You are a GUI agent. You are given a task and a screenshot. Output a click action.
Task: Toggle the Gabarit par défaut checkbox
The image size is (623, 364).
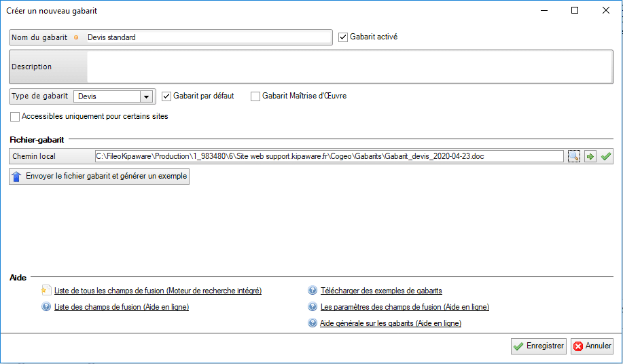(x=166, y=96)
